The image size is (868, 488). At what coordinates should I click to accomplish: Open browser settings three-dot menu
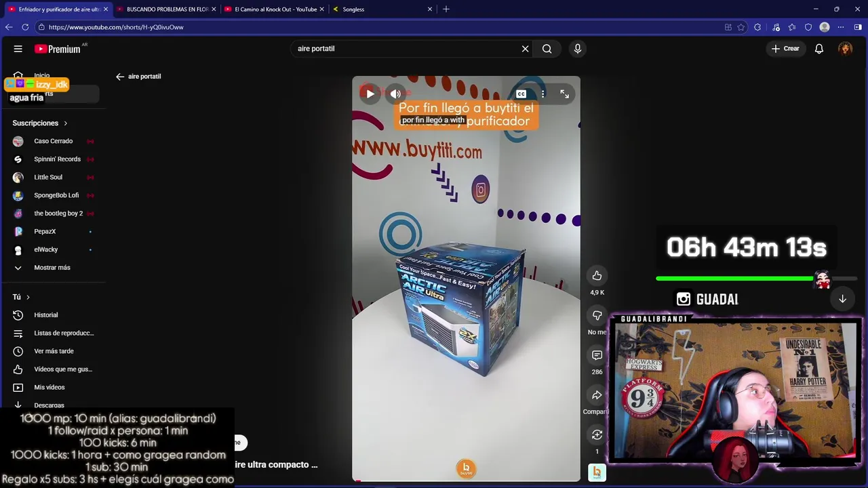(x=841, y=27)
